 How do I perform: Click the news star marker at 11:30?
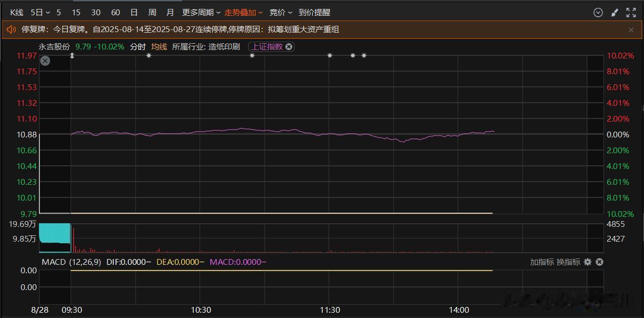tap(330, 55)
